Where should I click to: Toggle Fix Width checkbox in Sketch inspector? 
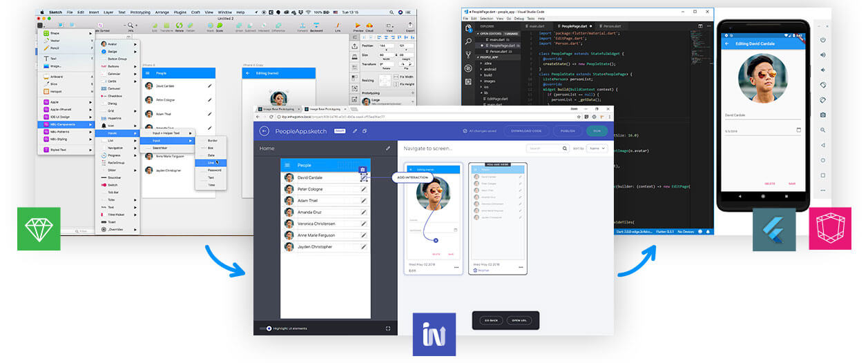[x=396, y=77]
